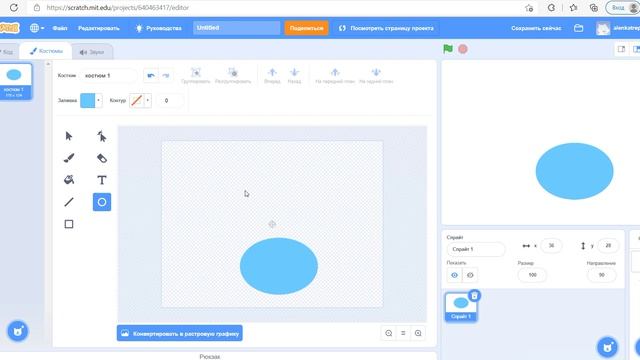Screen dimensions: 640x360
Task: Select the Eraser tool
Action: 102,158
